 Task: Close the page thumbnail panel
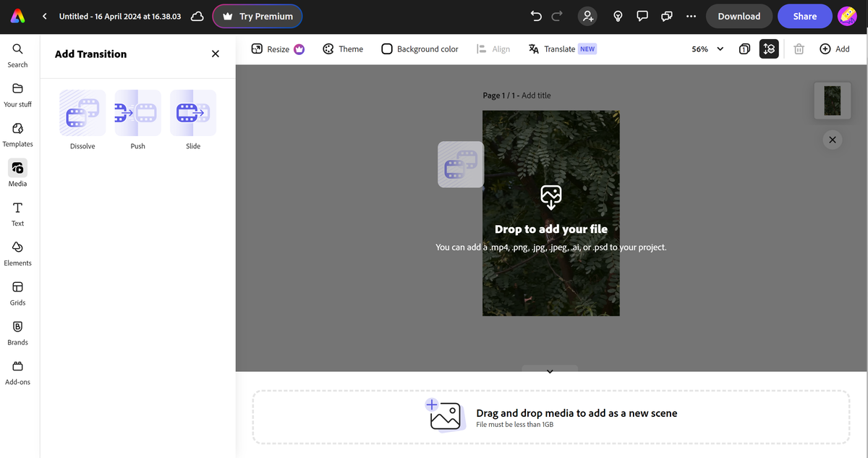tap(833, 140)
